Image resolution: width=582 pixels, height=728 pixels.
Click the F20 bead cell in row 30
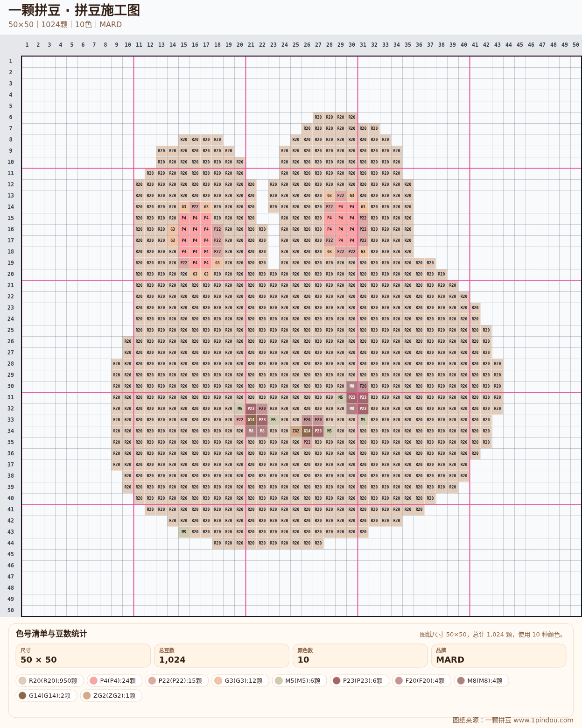pos(363,386)
